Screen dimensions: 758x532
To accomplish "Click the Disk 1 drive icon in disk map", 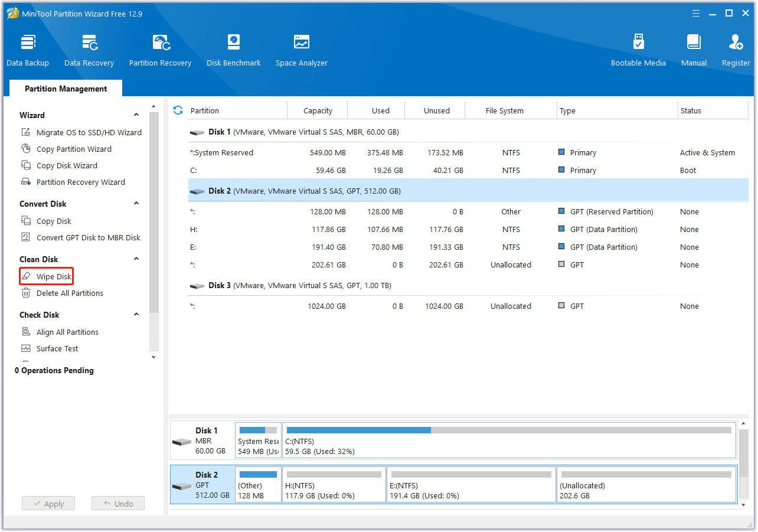I will 181,442.
